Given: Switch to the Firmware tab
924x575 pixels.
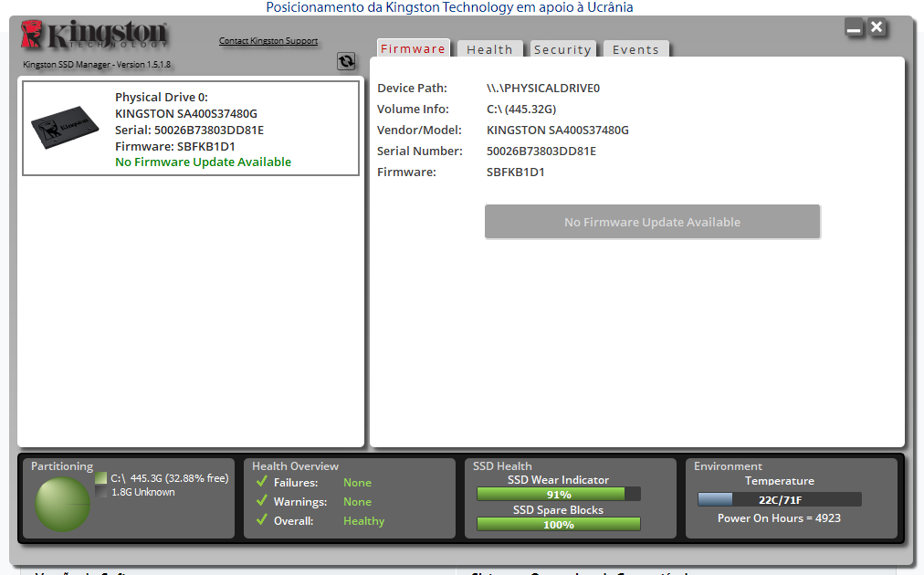Looking at the screenshot, I should (x=413, y=49).
